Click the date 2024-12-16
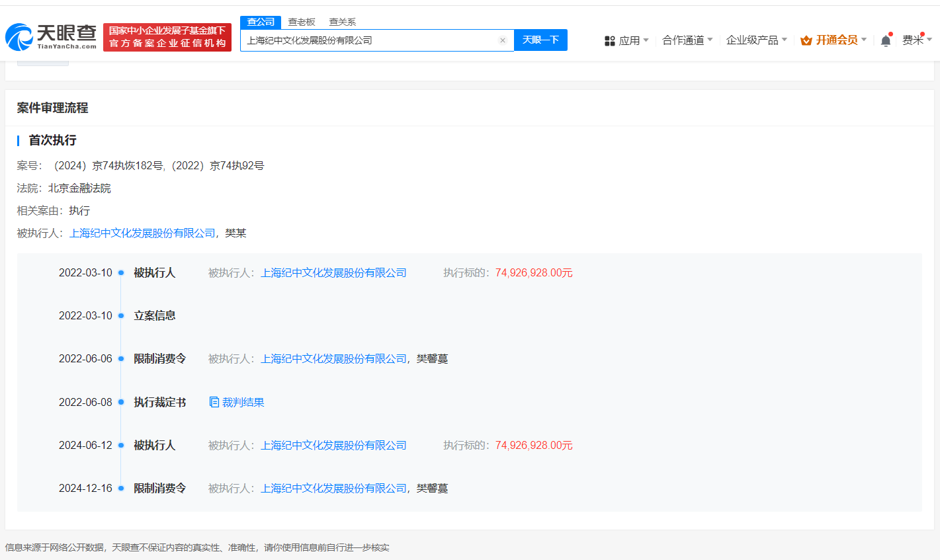Viewport: 940px width, 560px height. click(85, 489)
